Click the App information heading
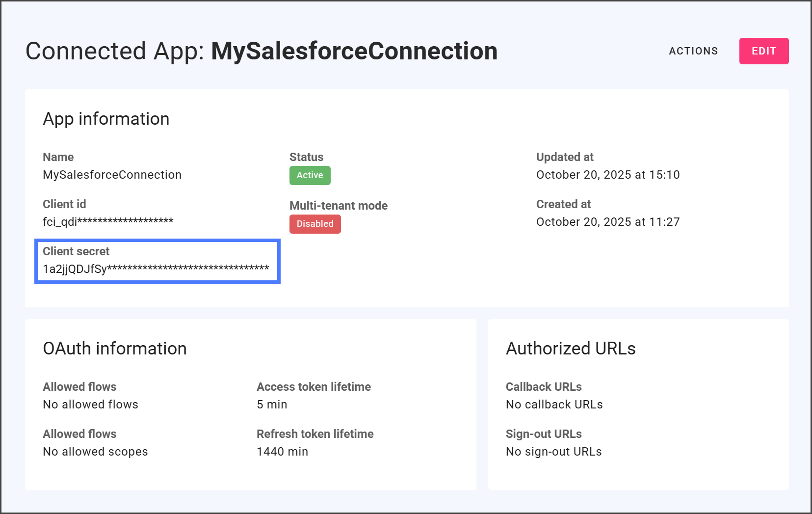This screenshot has height=514, width=812. (106, 119)
